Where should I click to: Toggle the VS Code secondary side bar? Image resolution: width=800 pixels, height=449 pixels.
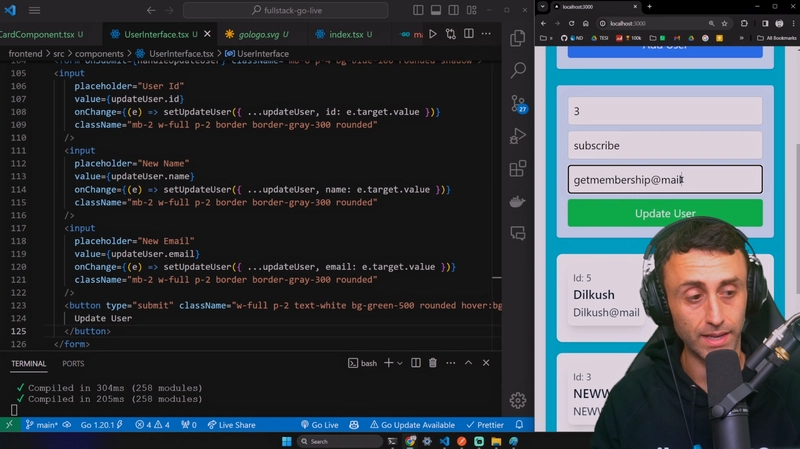click(454, 10)
